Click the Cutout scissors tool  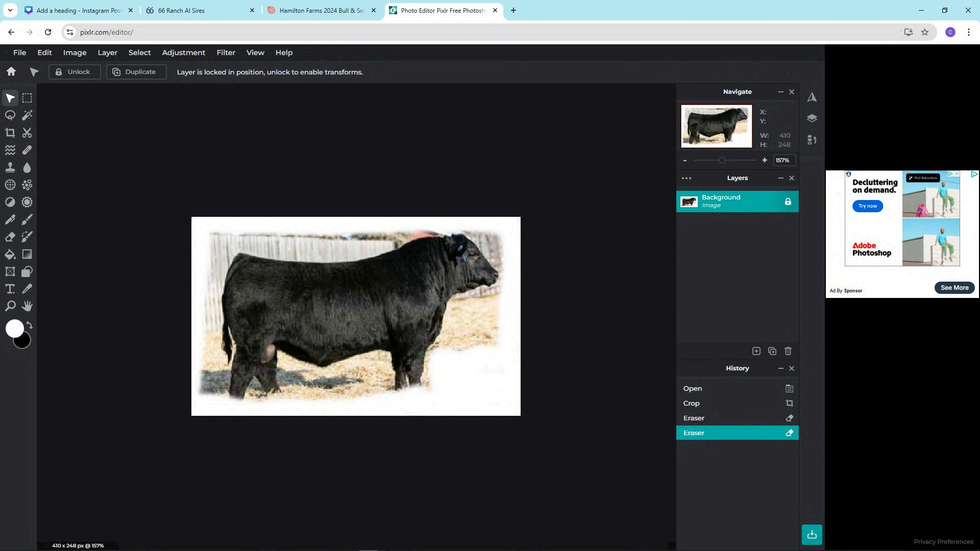point(27,133)
